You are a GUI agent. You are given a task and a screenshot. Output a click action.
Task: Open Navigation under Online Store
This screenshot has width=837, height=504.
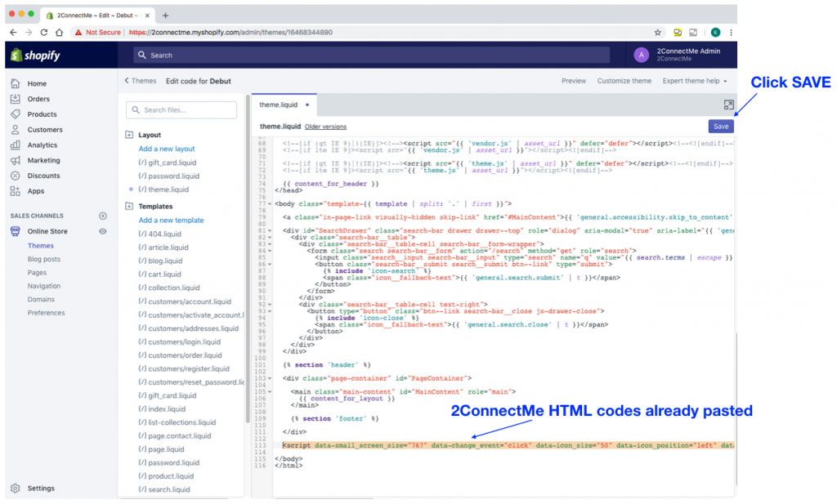[x=44, y=286]
